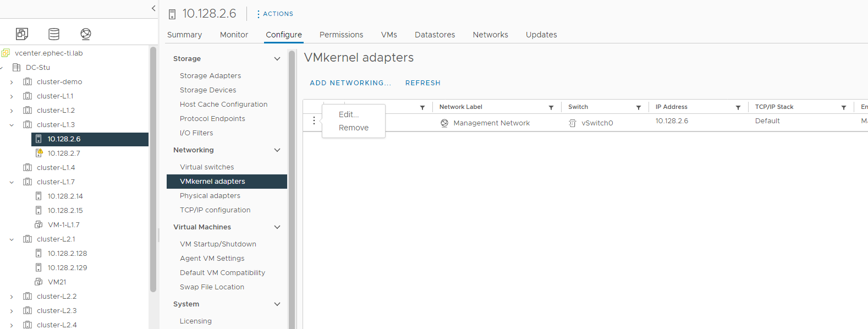Choose Remove from the context menu
The width and height of the screenshot is (868, 329).
(x=354, y=128)
